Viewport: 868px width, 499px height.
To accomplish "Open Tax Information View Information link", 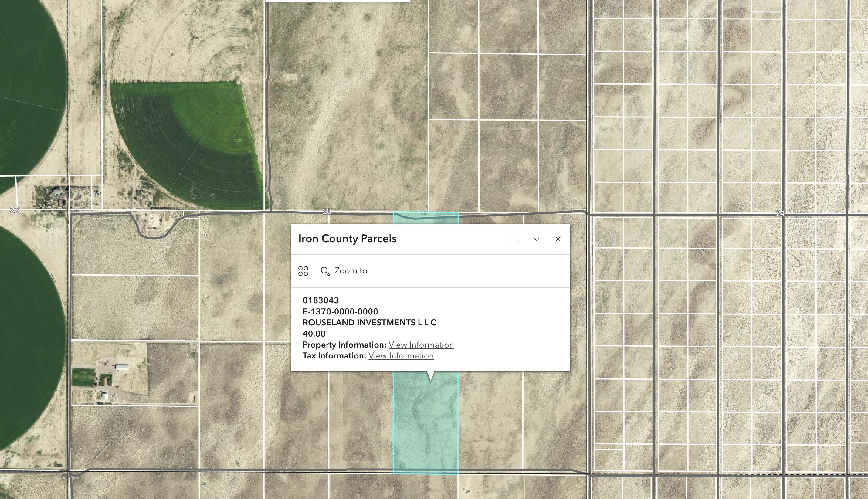I will (x=401, y=356).
